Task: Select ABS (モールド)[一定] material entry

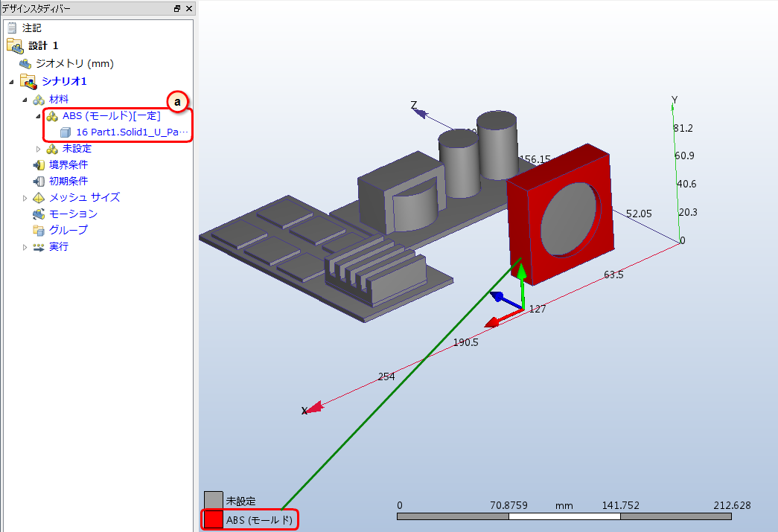Action: tap(112, 116)
